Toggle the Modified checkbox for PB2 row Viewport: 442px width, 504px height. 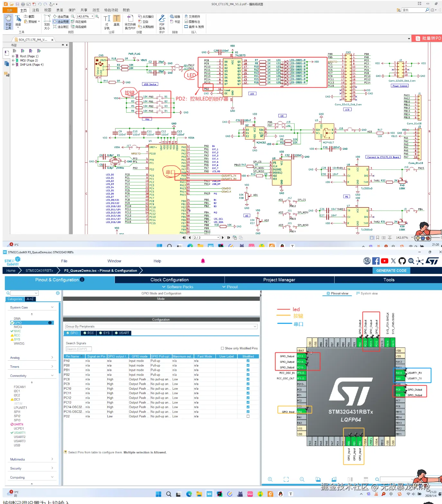click(248, 375)
